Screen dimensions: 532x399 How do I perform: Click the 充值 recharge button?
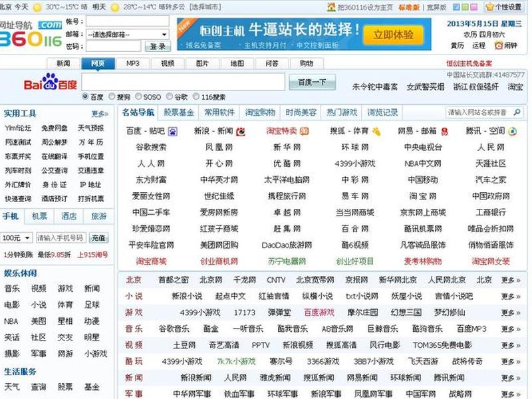98,238
